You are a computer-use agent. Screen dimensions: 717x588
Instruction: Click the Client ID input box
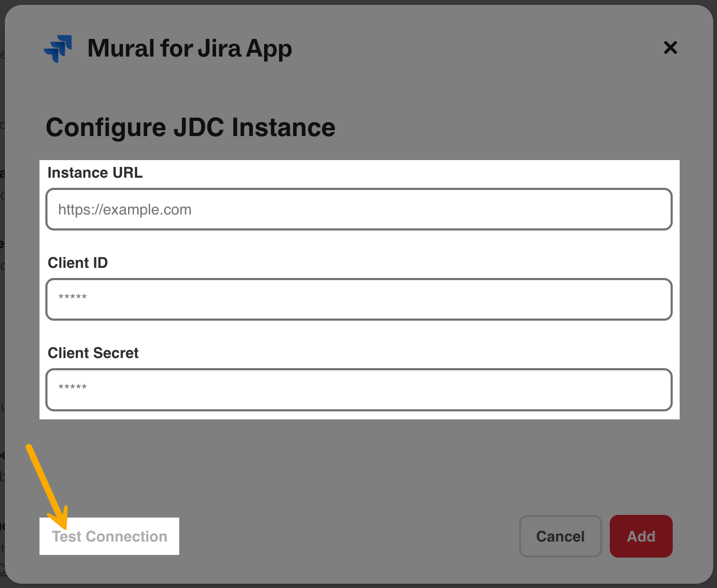click(x=359, y=299)
